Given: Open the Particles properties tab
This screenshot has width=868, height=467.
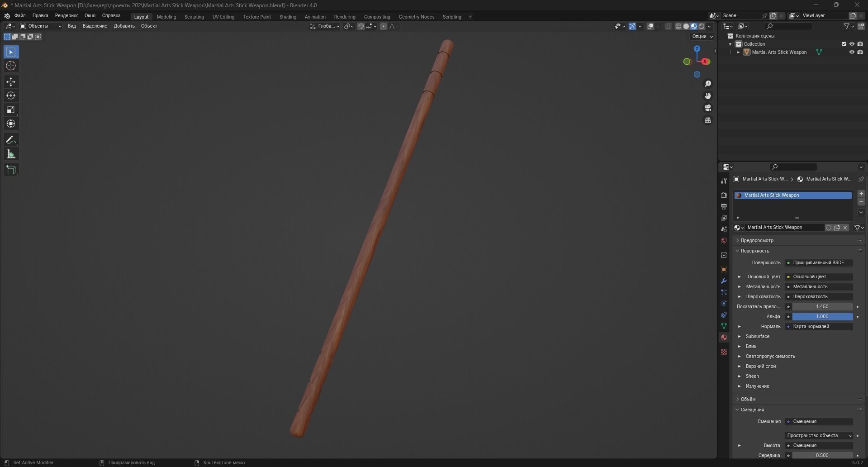Looking at the screenshot, I should coord(724,292).
